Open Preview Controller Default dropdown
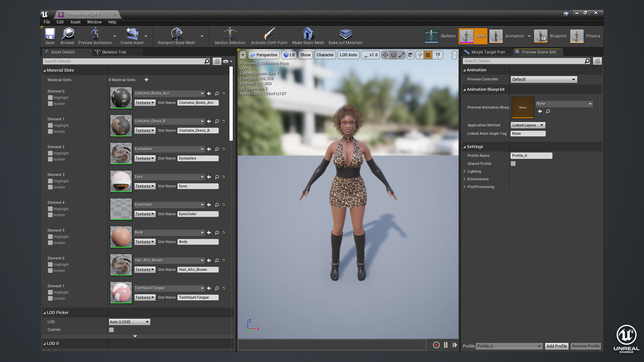The image size is (644, 362). [544, 79]
